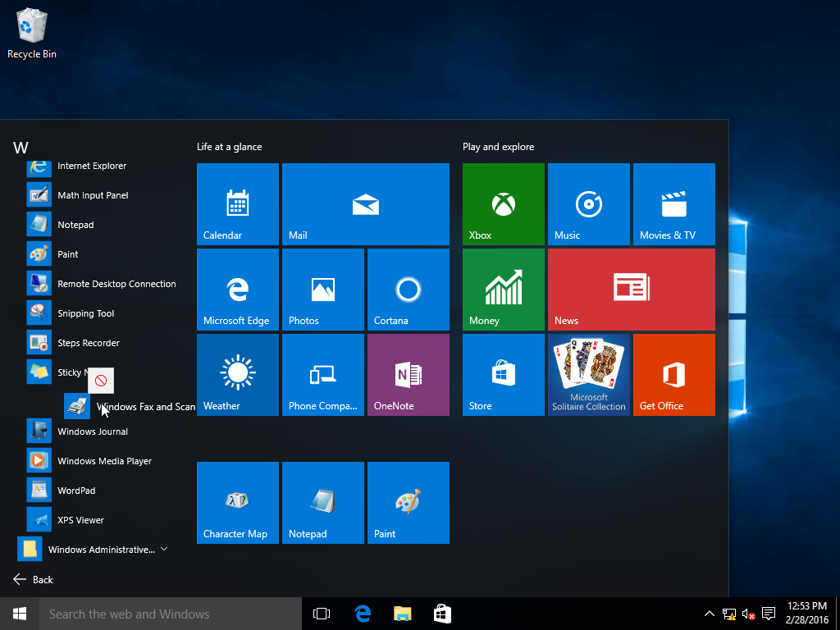The image size is (840, 630).
Task: Open the taskbar clock and date
Action: point(807,614)
